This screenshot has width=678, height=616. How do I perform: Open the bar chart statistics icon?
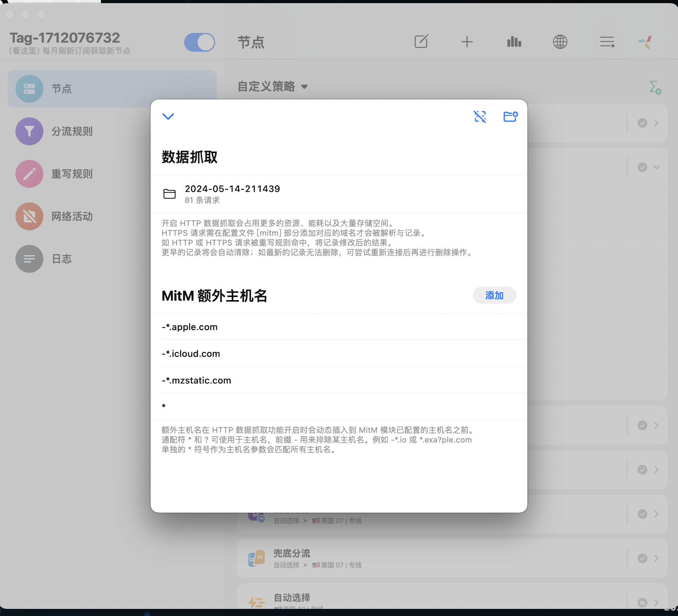click(x=513, y=41)
